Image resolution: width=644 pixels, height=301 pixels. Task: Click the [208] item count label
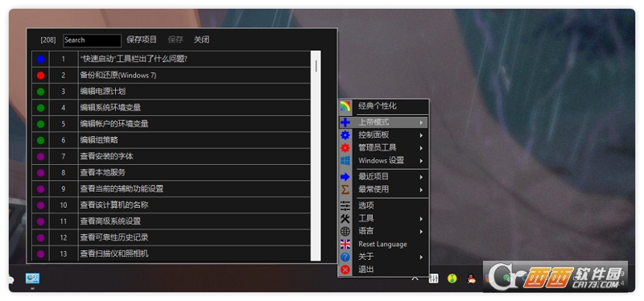48,39
